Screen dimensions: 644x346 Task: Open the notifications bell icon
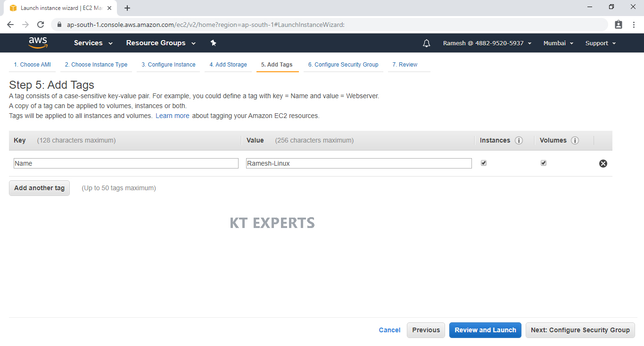click(427, 43)
